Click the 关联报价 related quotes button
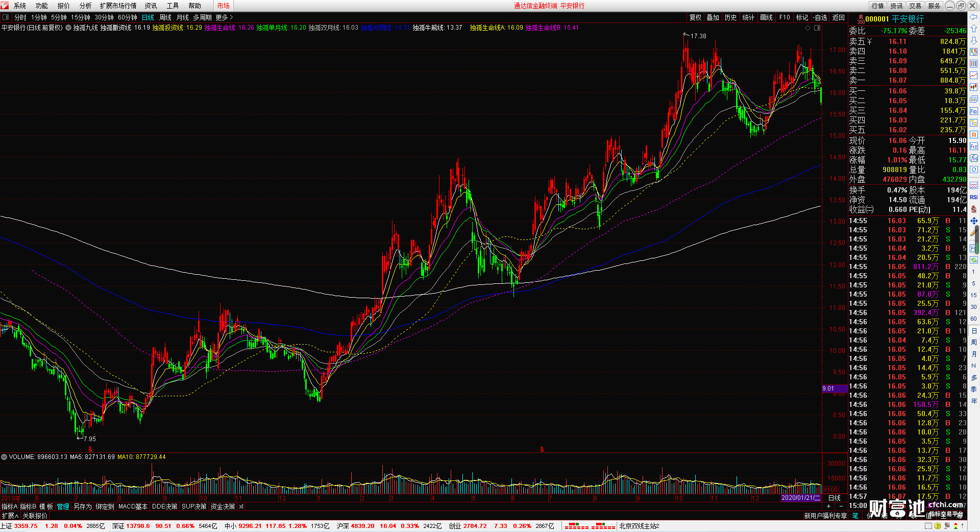This screenshot has width=980, height=532. [x=35, y=516]
